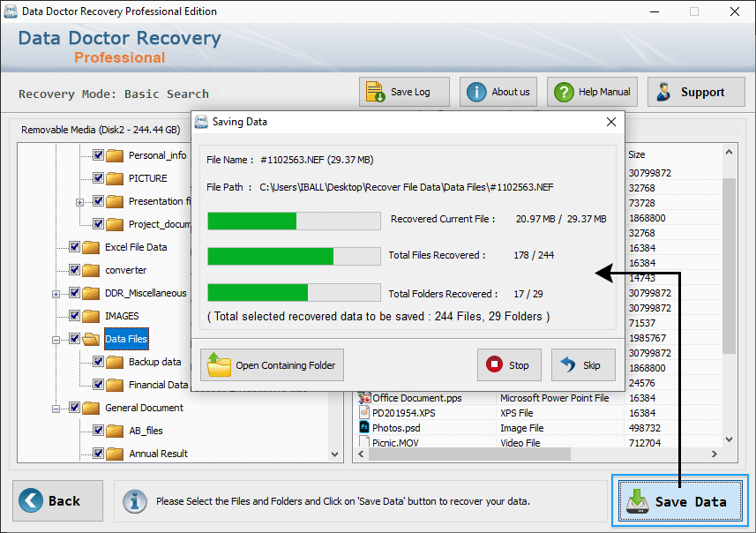Open the About us dialog

click(x=498, y=92)
